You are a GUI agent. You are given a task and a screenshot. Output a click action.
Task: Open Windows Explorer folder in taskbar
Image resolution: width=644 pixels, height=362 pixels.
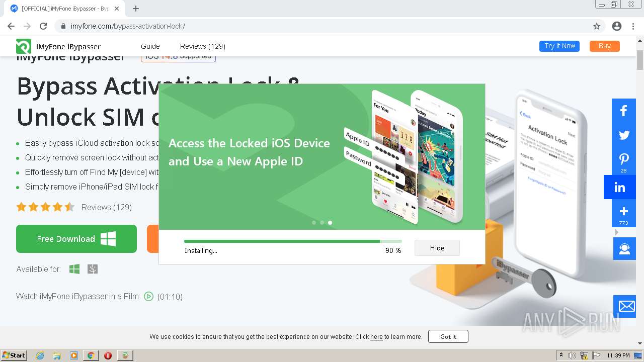pyautogui.click(x=57, y=355)
